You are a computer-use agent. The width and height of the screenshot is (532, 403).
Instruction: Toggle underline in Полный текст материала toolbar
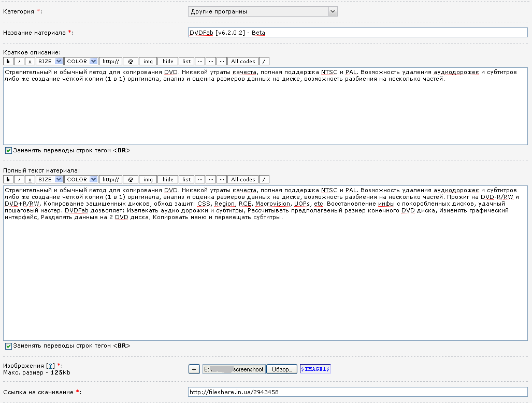coord(30,179)
